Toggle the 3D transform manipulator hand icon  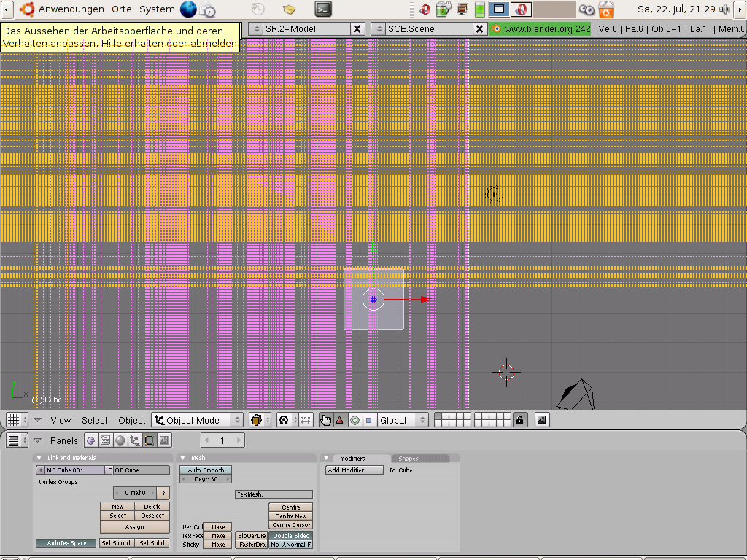click(326, 420)
